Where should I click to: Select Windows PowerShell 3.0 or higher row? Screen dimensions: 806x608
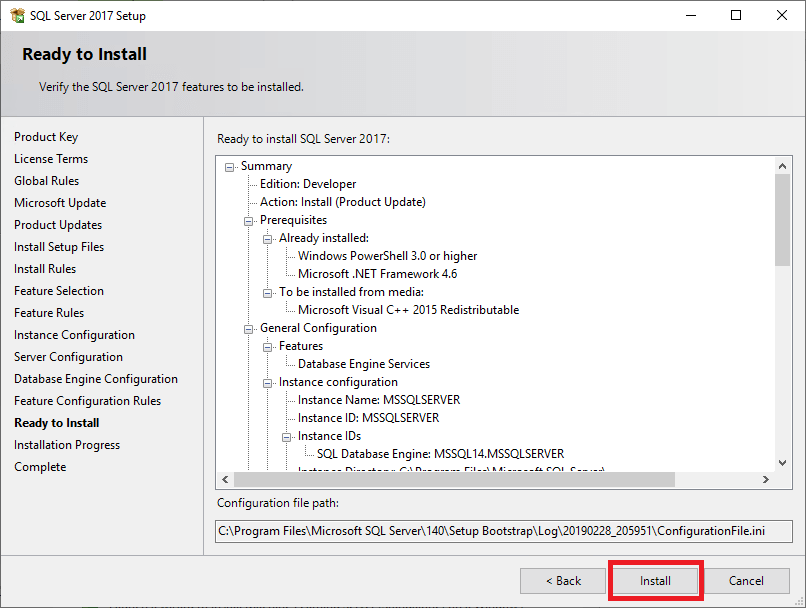tap(388, 256)
